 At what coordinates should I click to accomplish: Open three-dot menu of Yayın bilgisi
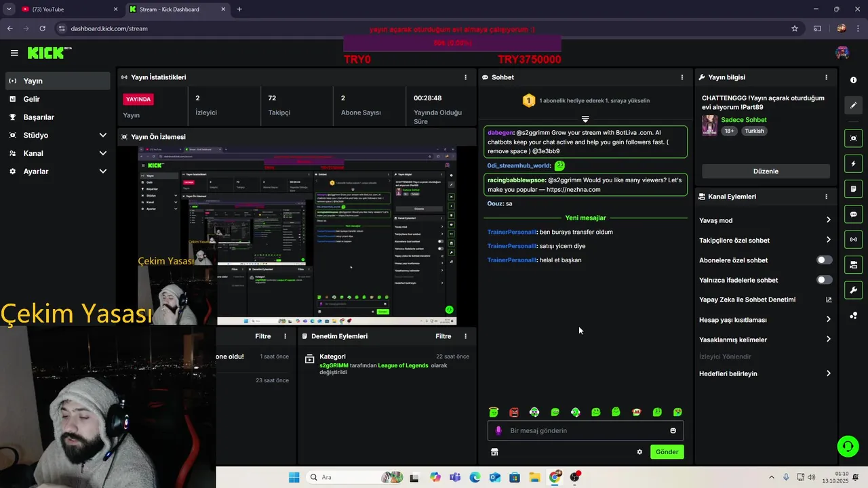click(x=826, y=77)
